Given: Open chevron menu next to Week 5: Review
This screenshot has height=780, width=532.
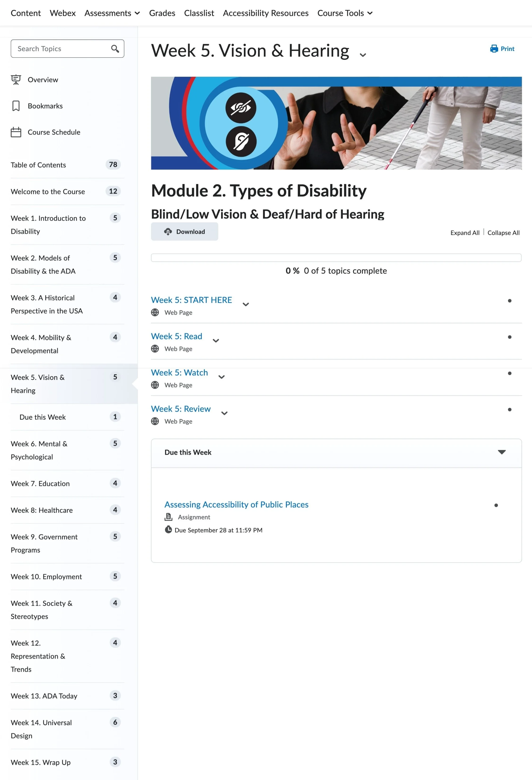Looking at the screenshot, I should pyautogui.click(x=224, y=413).
